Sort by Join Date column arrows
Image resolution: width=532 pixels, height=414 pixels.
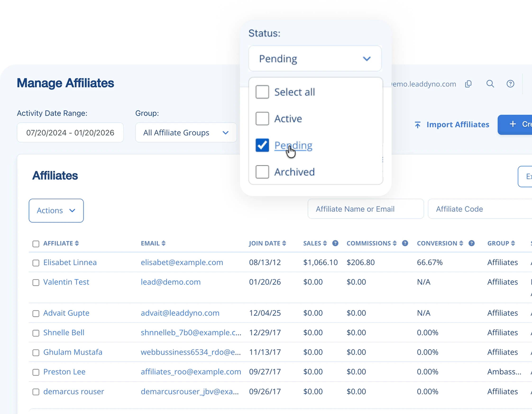click(x=284, y=243)
